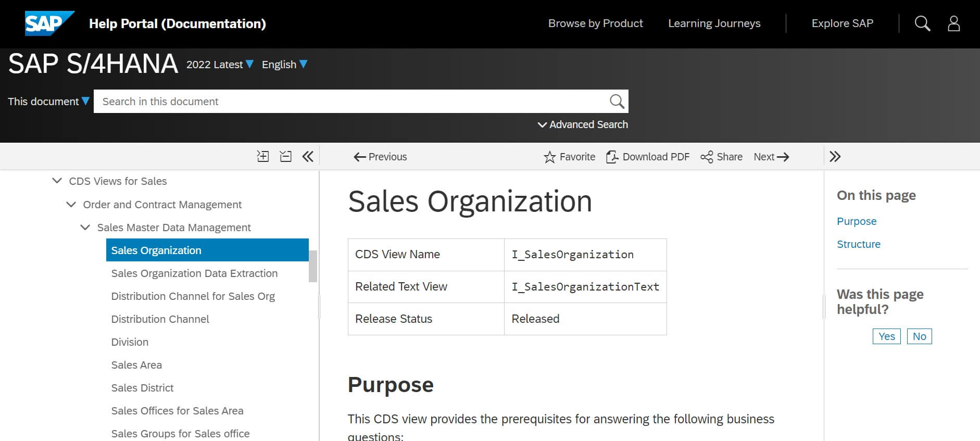Image resolution: width=980 pixels, height=441 pixels.
Task: Click the Released status cell
Action: pos(585,319)
